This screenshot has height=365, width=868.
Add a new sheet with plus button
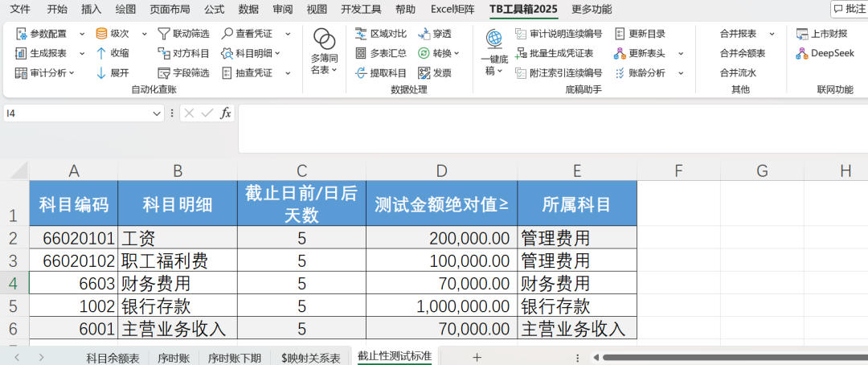point(477,357)
